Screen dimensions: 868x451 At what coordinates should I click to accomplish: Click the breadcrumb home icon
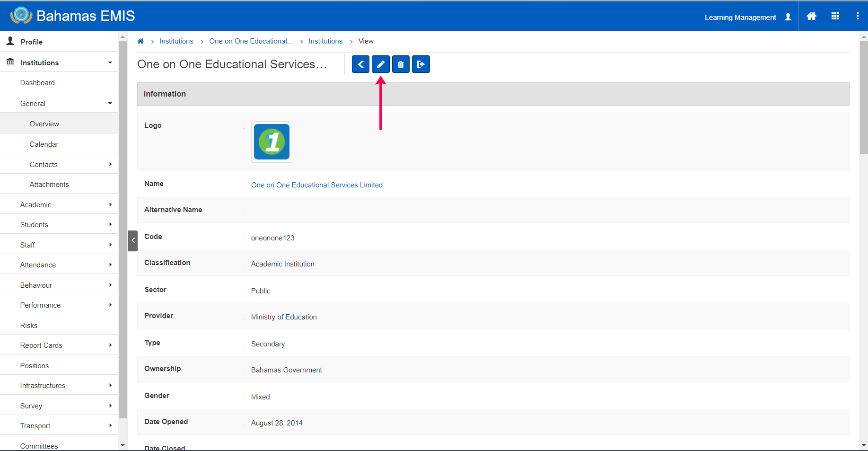(x=140, y=41)
